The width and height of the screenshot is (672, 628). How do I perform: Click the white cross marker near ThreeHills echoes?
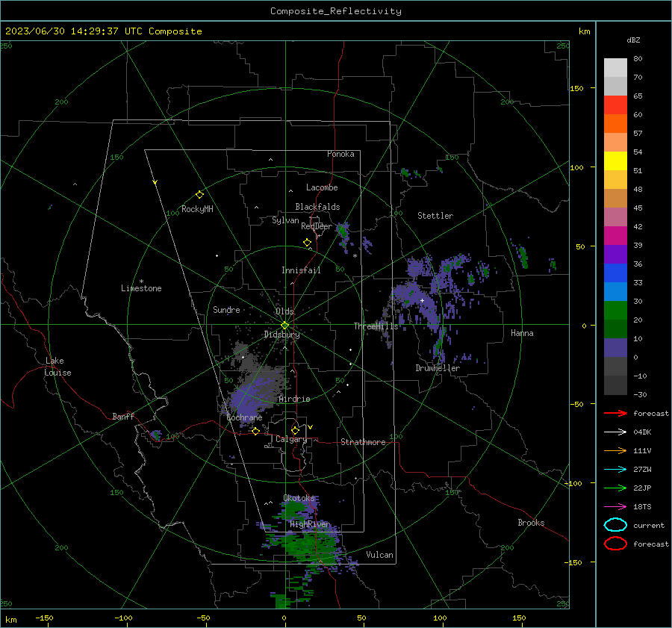(x=422, y=300)
